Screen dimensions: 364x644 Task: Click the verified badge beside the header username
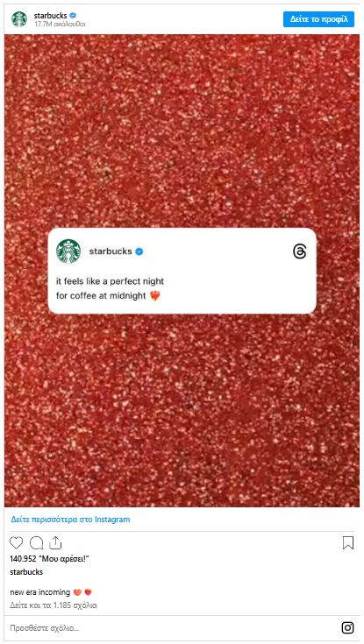(x=73, y=16)
